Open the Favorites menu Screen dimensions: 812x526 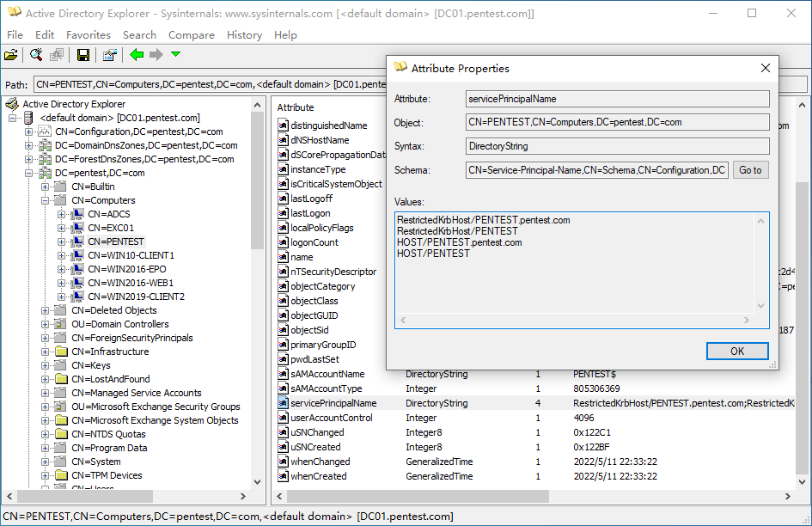89,34
